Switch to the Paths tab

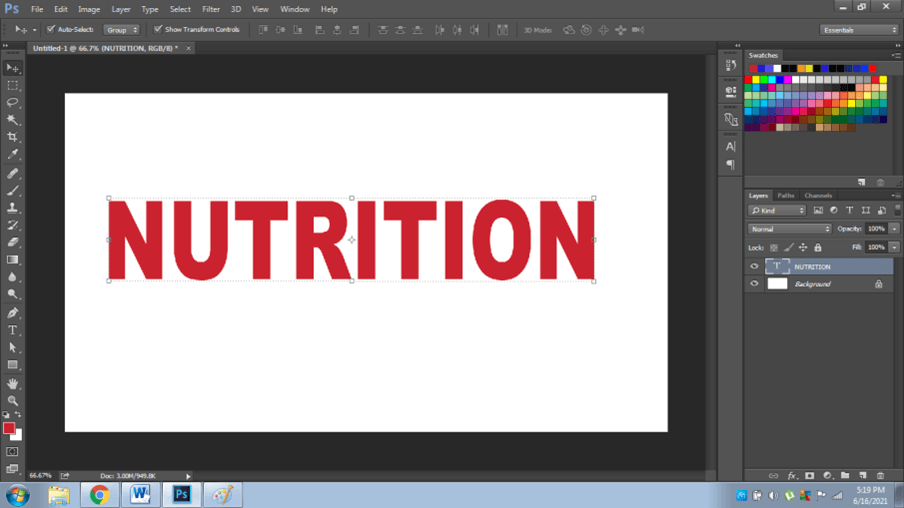click(785, 195)
